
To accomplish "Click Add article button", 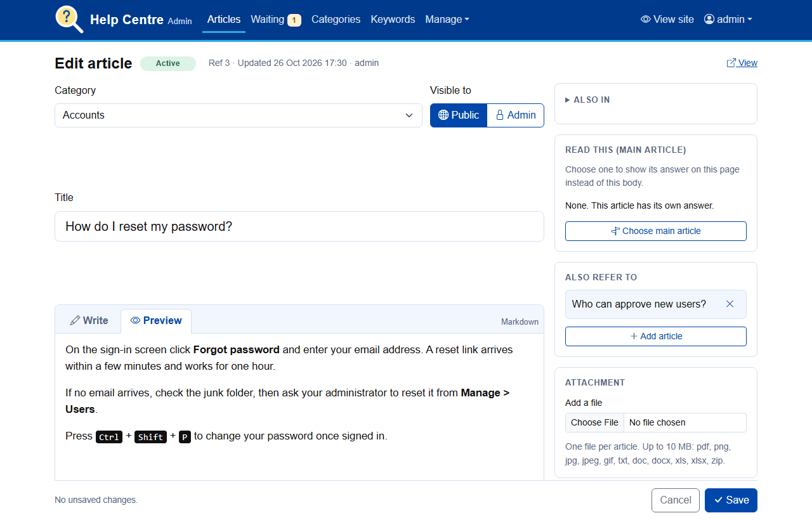I will [656, 336].
